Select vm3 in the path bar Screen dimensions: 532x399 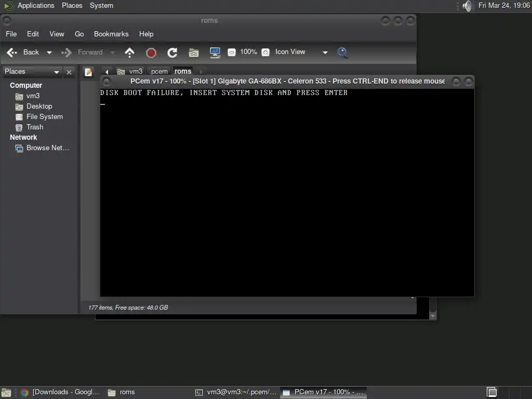[130, 72]
